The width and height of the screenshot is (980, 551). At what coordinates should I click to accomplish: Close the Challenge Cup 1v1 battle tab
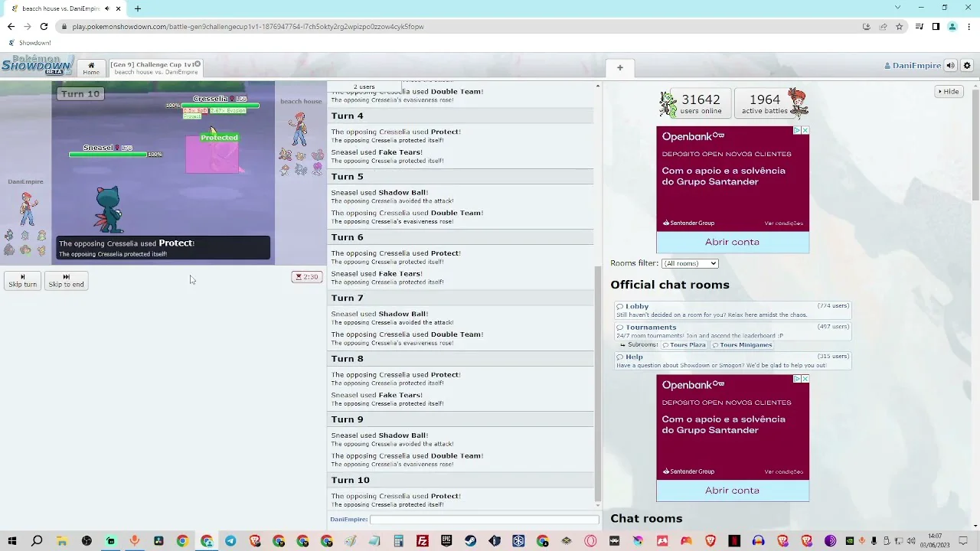(198, 64)
